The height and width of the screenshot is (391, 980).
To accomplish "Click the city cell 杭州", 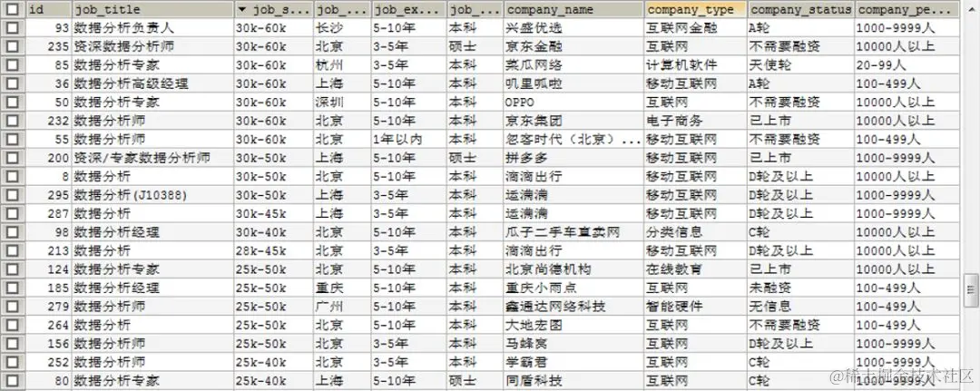I will 342,65.
